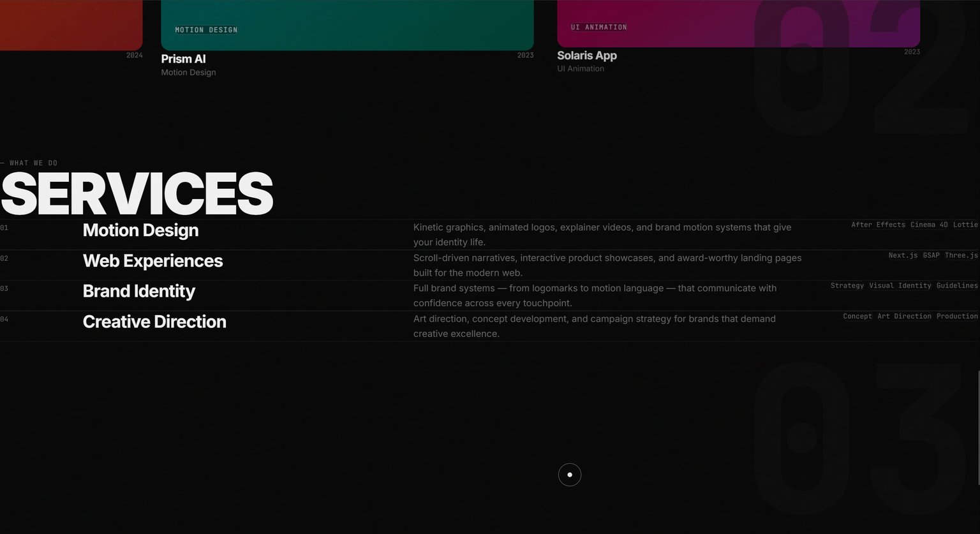The image size is (980, 534).
Task: Click the Next.js tag
Action: 903,256
